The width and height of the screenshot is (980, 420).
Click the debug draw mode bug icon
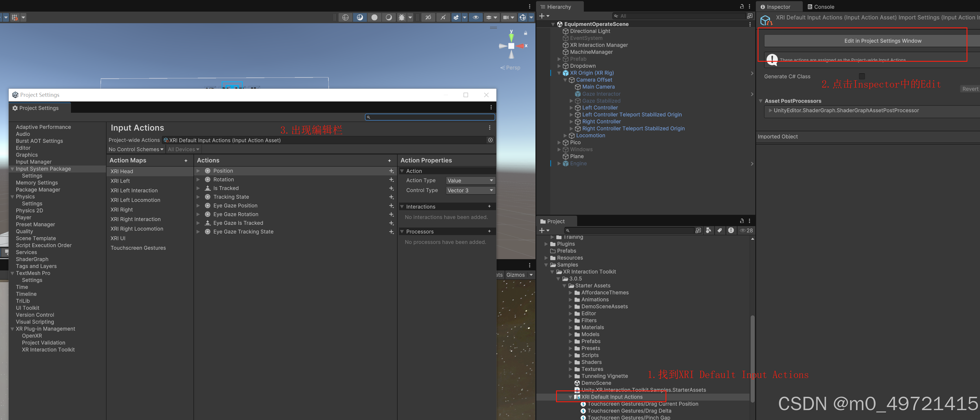pos(401,17)
